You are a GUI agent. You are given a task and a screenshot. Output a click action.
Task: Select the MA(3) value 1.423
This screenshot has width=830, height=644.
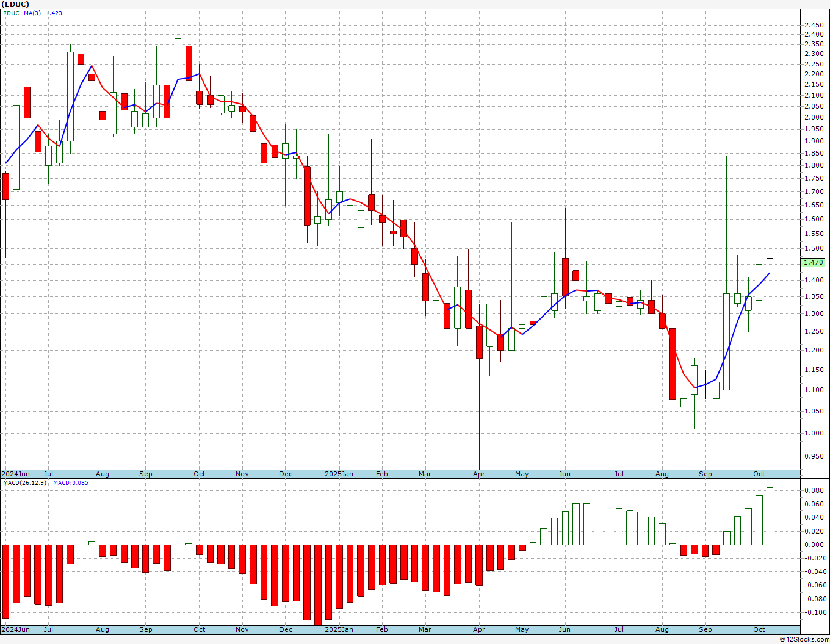54,13
